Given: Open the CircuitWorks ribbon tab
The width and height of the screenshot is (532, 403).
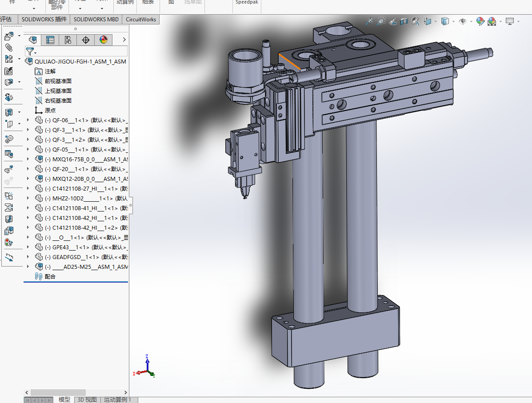Looking at the screenshot, I should (140, 19).
